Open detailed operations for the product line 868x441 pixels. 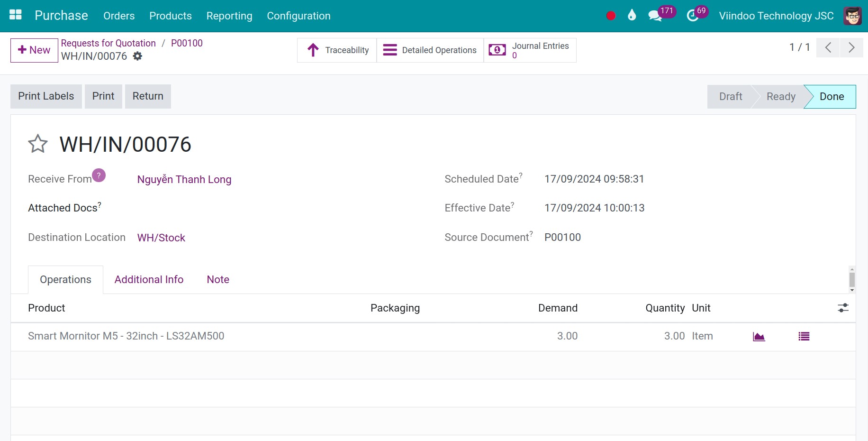(x=804, y=336)
